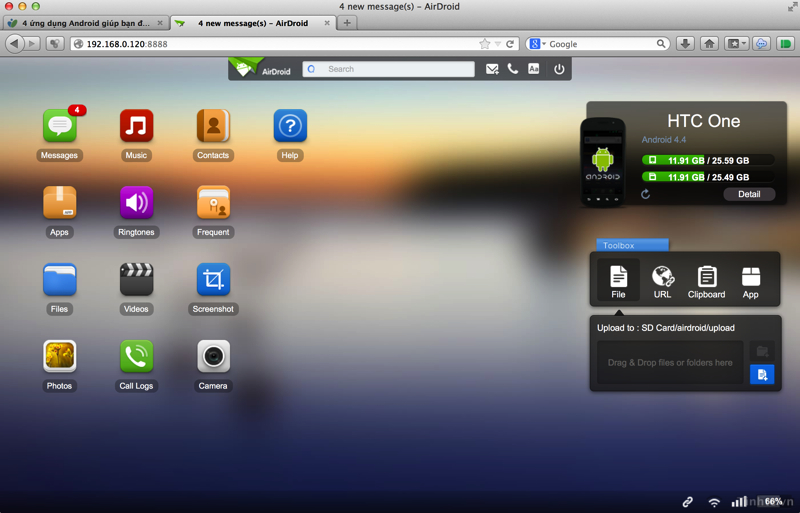
Task: Open Google search engine dropdown
Action: [x=537, y=44]
